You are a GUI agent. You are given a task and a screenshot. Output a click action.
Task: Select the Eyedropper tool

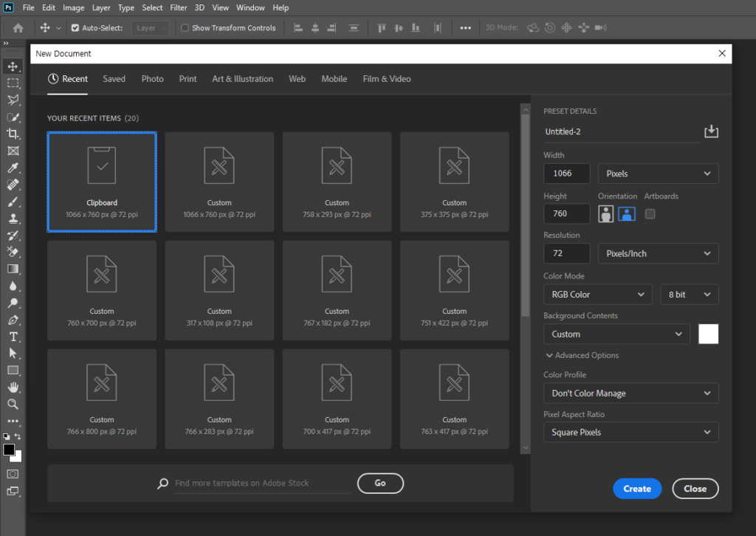(x=13, y=168)
